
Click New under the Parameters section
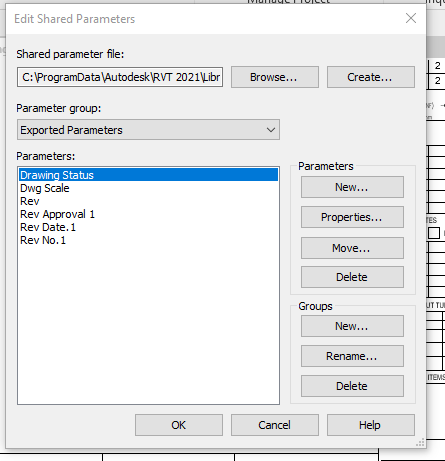(x=352, y=187)
